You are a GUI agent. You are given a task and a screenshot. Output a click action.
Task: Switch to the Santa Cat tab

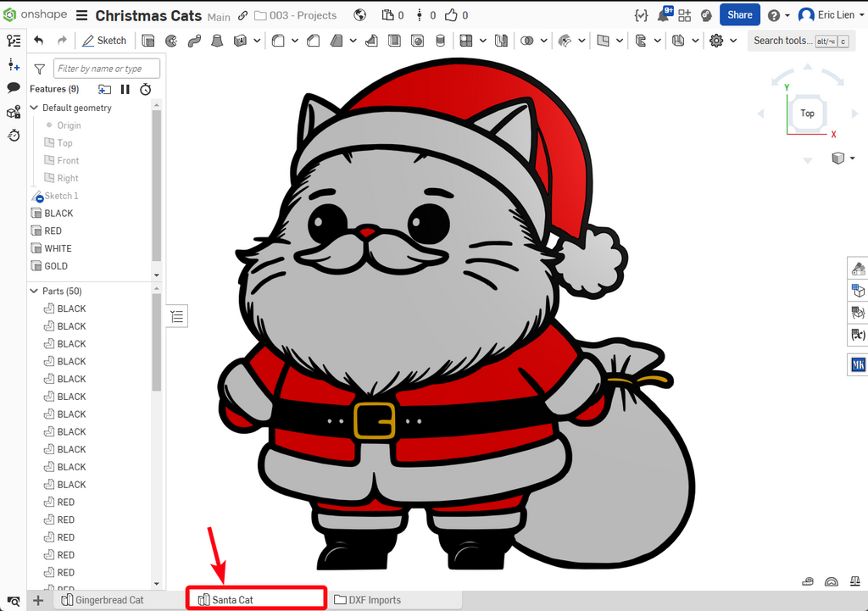point(256,599)
